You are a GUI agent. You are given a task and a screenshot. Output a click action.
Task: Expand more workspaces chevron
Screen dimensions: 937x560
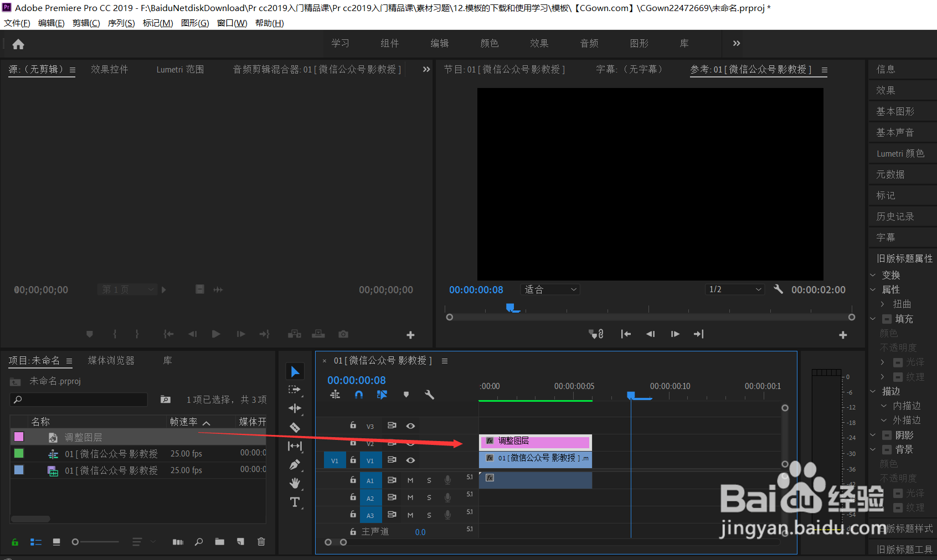click(736, 43)
